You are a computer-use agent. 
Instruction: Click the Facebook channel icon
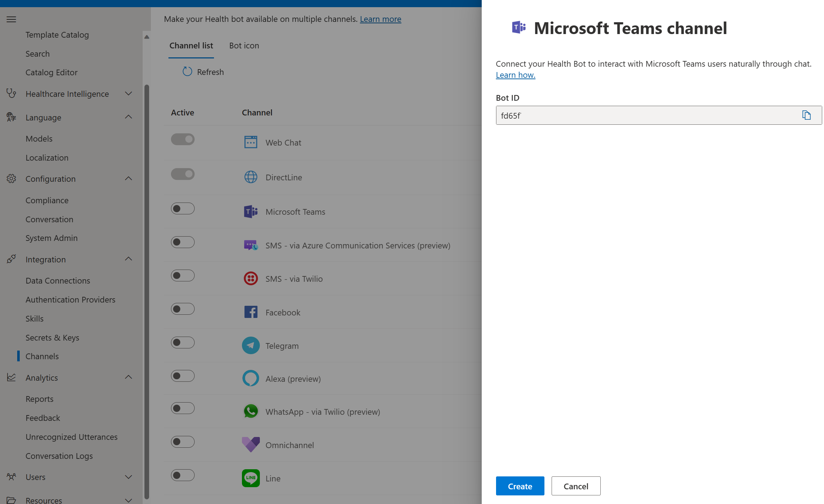pyautogui.click(x=251, y=312)
